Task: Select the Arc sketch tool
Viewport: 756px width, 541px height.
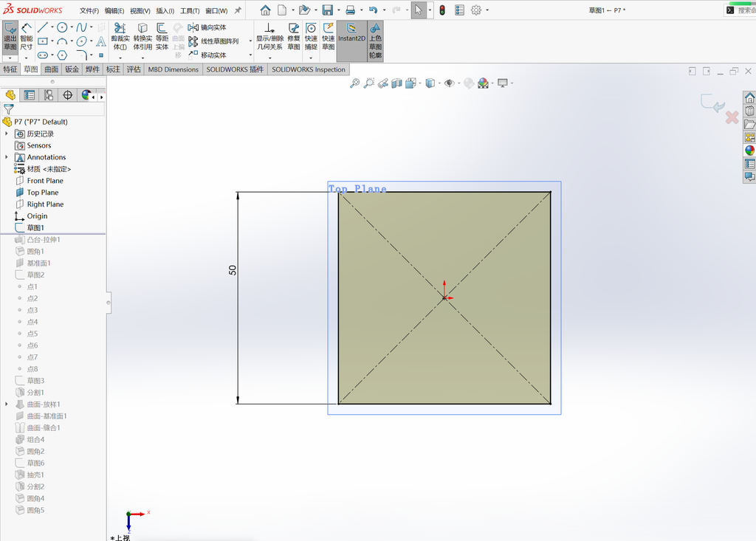Action: point(62,41)
